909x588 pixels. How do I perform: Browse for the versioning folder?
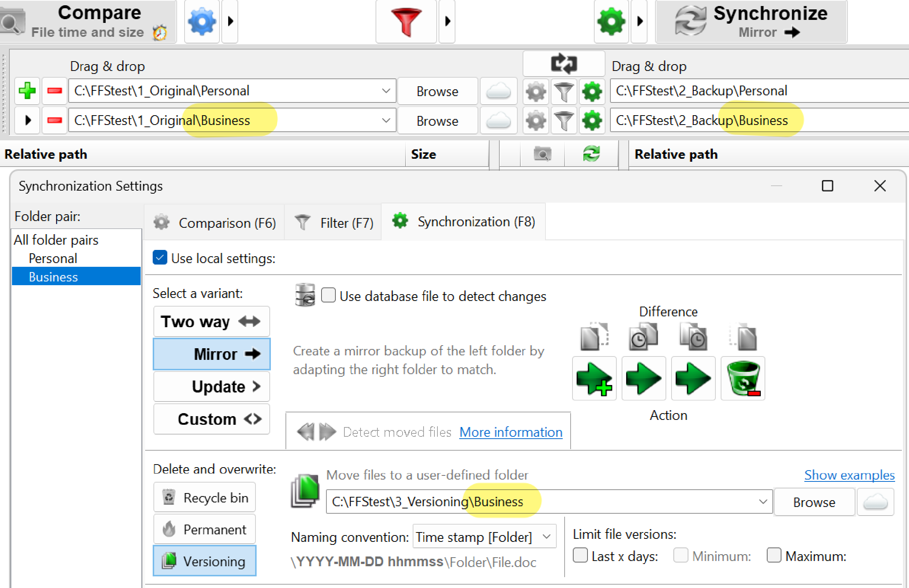pos(814,502)
